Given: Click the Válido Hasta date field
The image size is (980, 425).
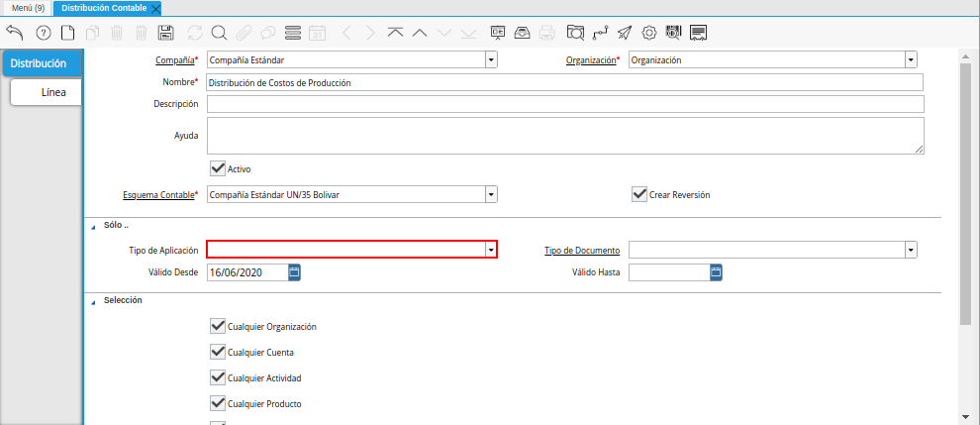Looking at the screenshot, I should click(669, 271).
